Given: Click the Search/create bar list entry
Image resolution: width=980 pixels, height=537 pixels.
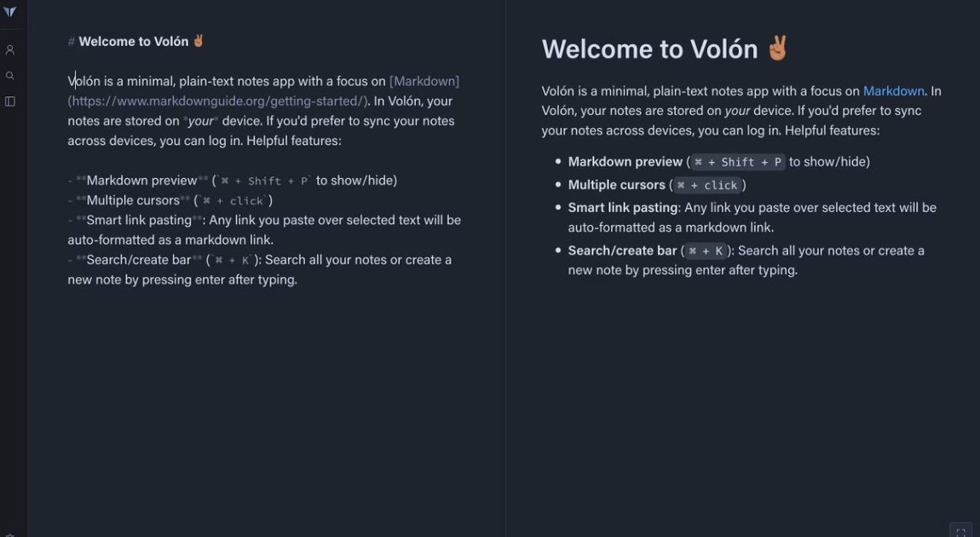Looking at the screenshot, I should (x=621, y=250).
